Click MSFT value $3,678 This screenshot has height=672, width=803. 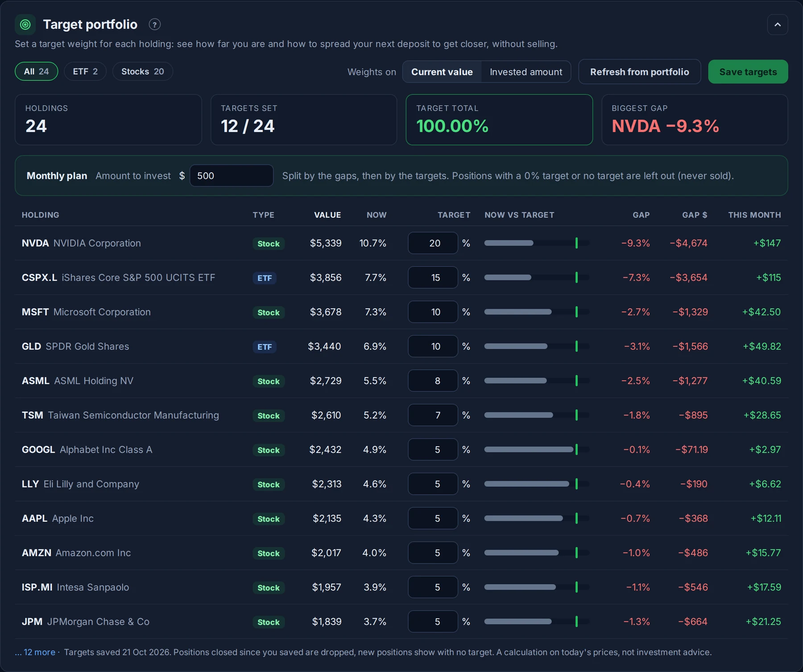click(x=326, y=312)
